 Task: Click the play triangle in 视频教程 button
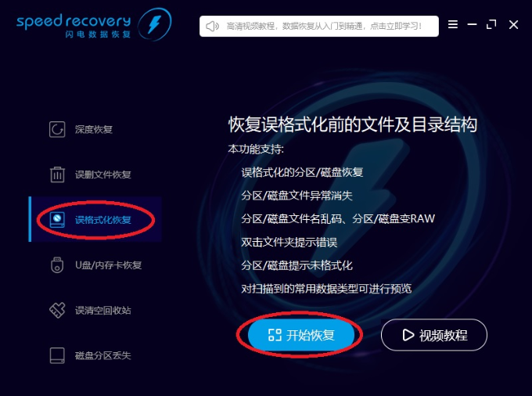tap(408, 335)
